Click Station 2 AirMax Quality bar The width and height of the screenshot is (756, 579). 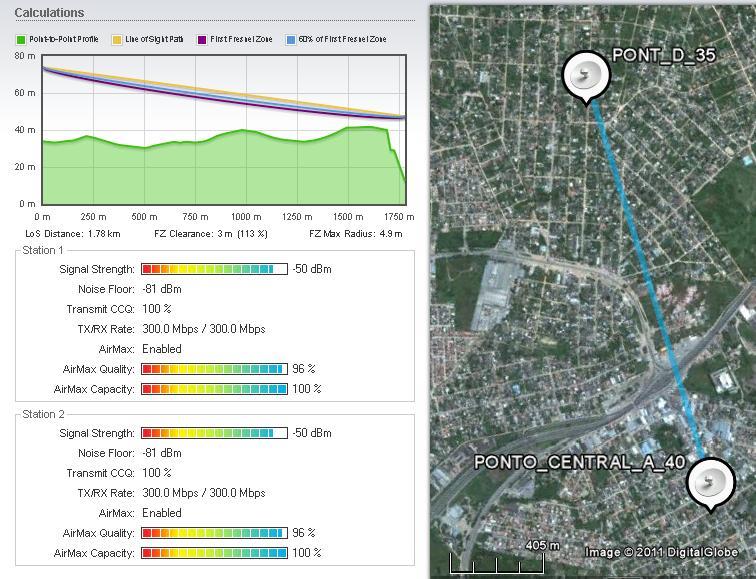click(214, 533)
